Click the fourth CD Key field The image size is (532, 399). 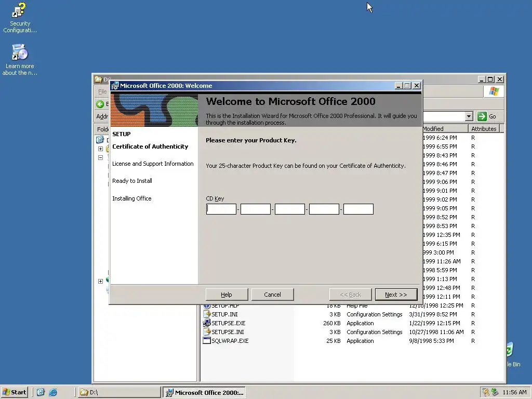pos(324,209)
